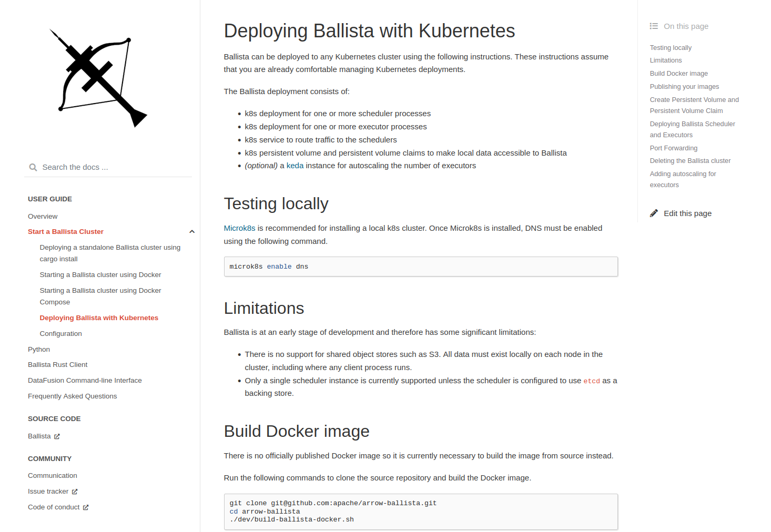Screen dimensions: 771x532
Task: Open DataFusion Command-line Interface page
Action: 85,381
